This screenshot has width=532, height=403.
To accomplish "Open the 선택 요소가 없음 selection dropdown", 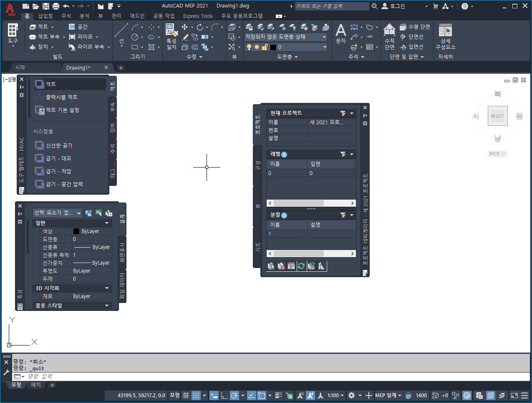I will (58, 213).
